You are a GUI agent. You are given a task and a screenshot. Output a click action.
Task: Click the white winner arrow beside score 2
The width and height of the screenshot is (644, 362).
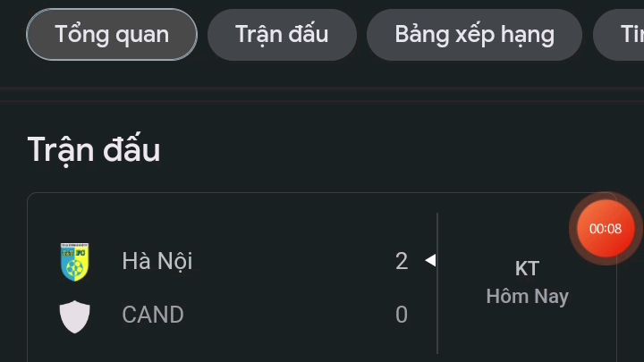point(430,260)
